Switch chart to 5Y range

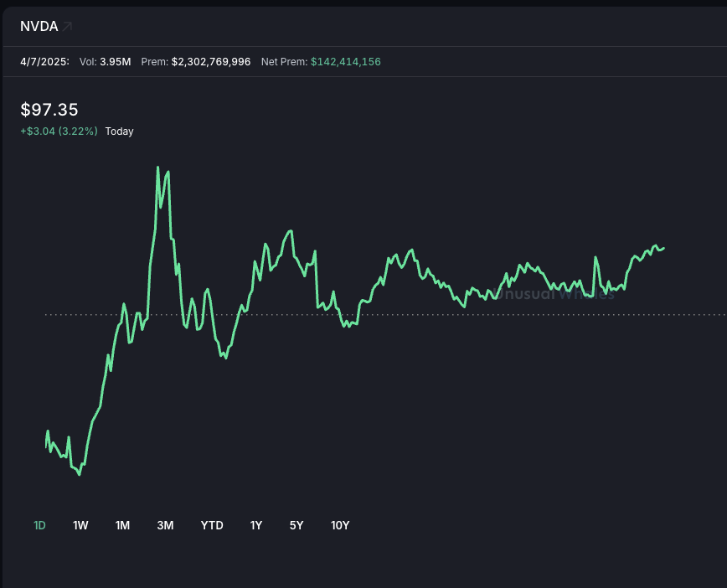(296, 525)
